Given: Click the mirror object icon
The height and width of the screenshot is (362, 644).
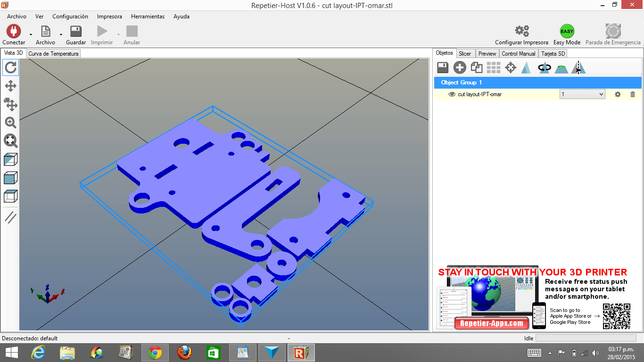Looking at the screenshot, I should click(578, 67).
